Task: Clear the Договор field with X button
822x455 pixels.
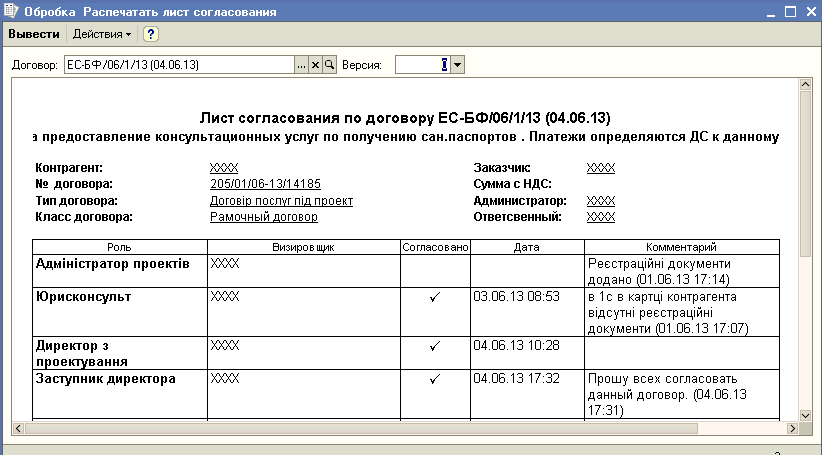Action: pyautogui.click(x=315, y=65)
